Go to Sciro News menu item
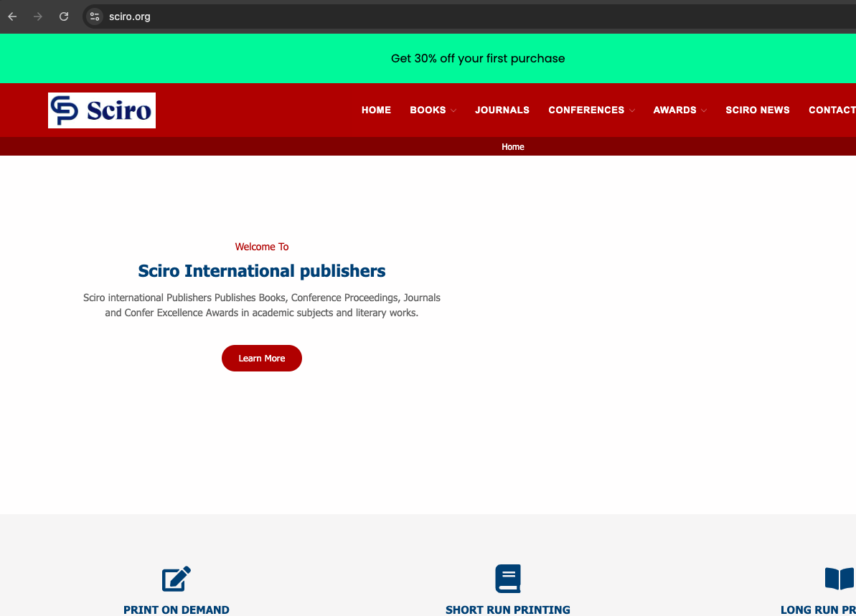 757,110
